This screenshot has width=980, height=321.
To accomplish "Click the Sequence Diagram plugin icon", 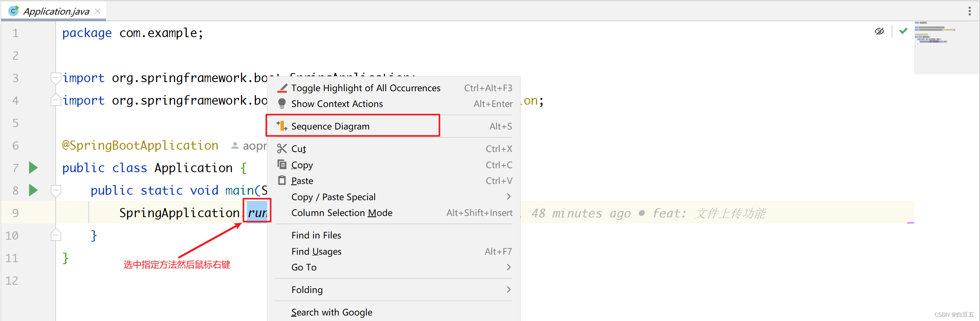I will click(x=282, y=126).
